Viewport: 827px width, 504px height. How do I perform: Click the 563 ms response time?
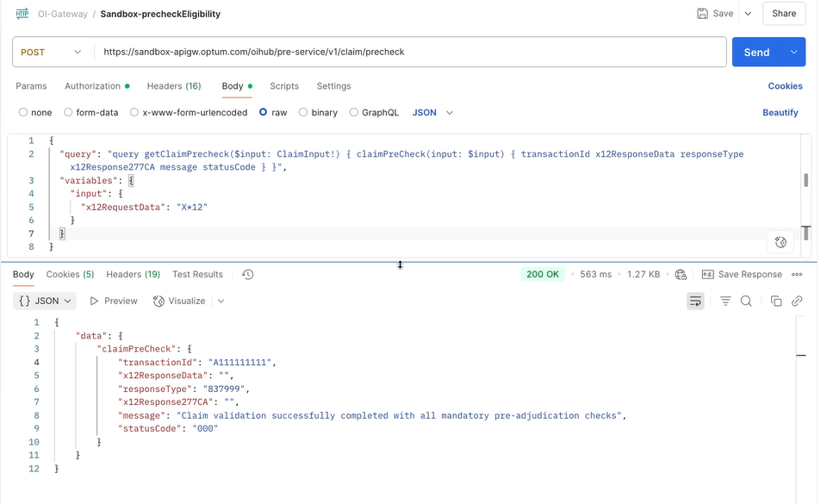(x=595, y=274)
